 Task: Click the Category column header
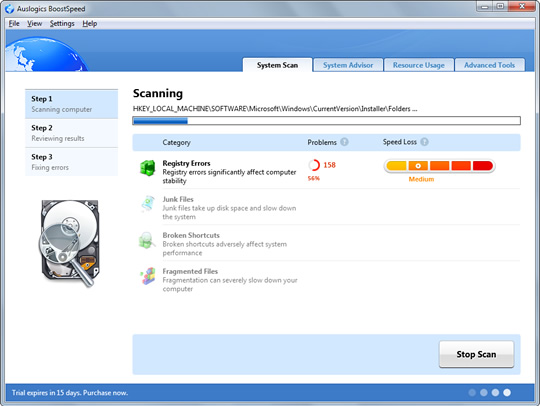(176, 142)
